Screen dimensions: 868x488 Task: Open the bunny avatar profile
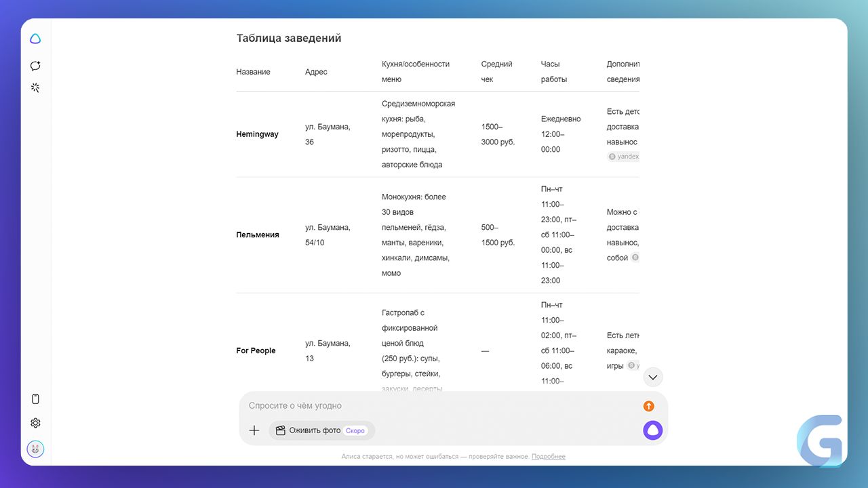[x=35, y=449]
